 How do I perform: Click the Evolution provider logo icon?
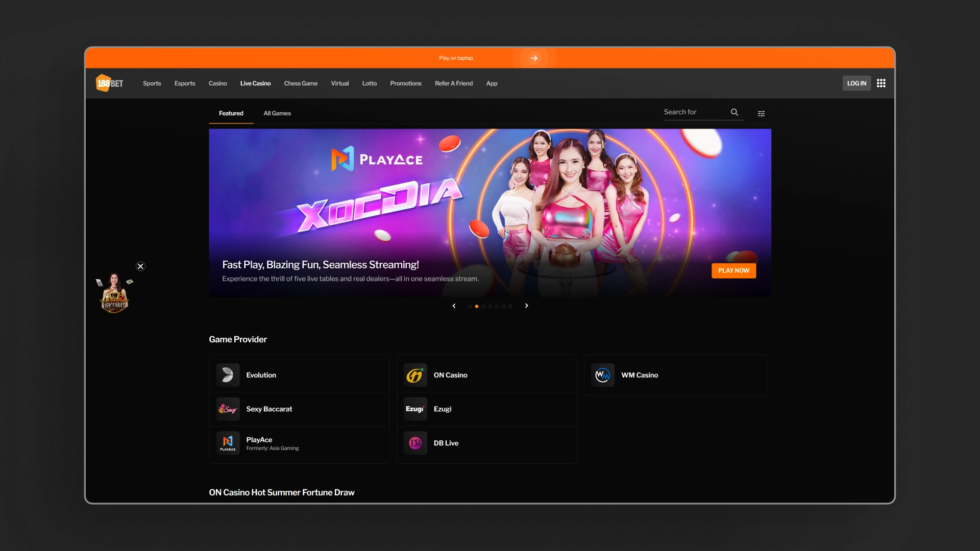click(x=228, y=375)
